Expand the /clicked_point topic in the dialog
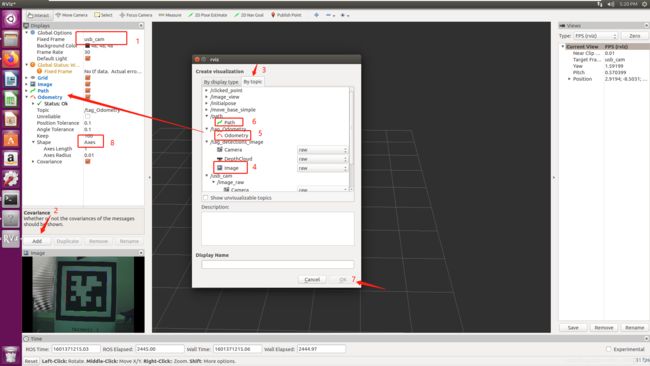Viewport: 650px width, 366px height. tap(206, 90)
